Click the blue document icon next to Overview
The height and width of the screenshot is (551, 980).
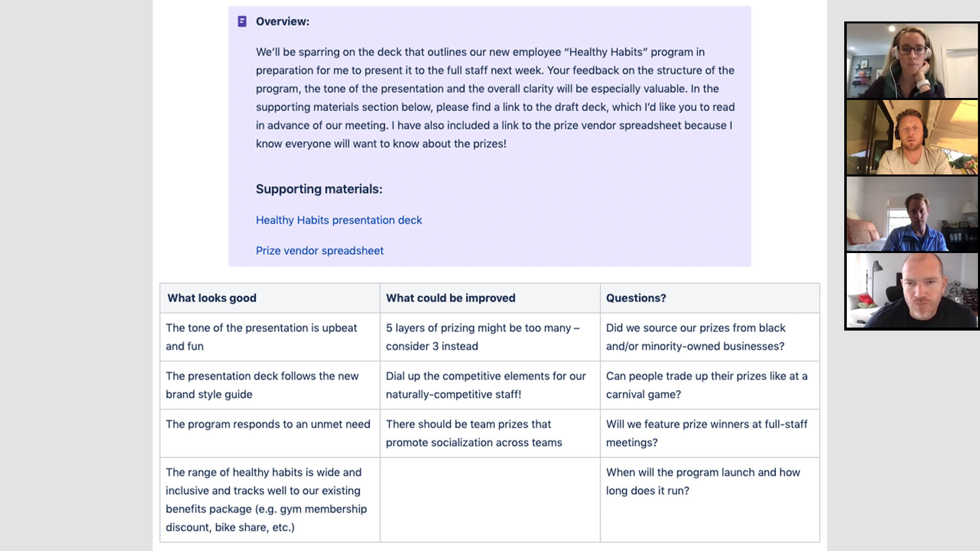click(x=242, y=21)
